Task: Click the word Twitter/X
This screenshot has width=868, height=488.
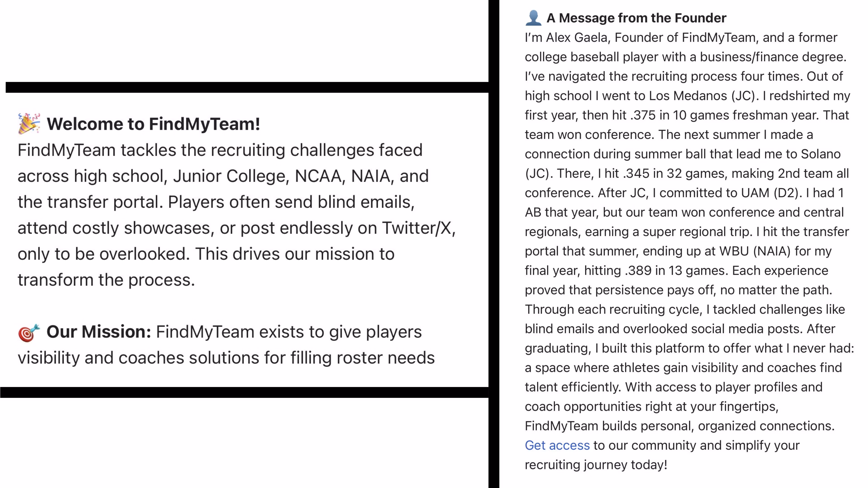Action: point(418,228)
